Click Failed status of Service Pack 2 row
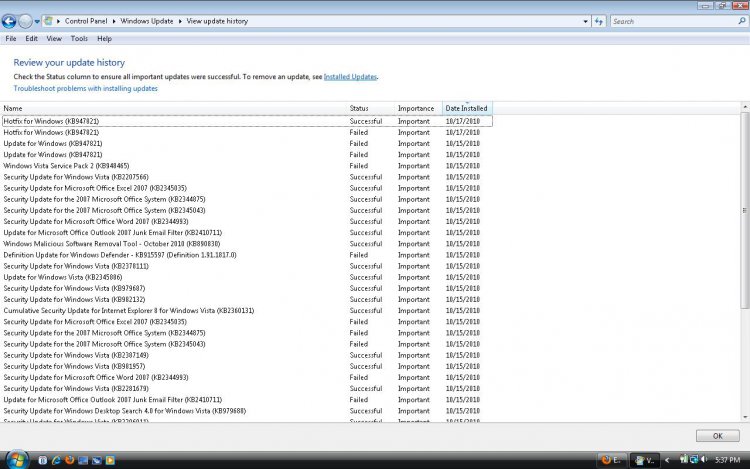This screenshot has width=750, height=469. [359, 166]
